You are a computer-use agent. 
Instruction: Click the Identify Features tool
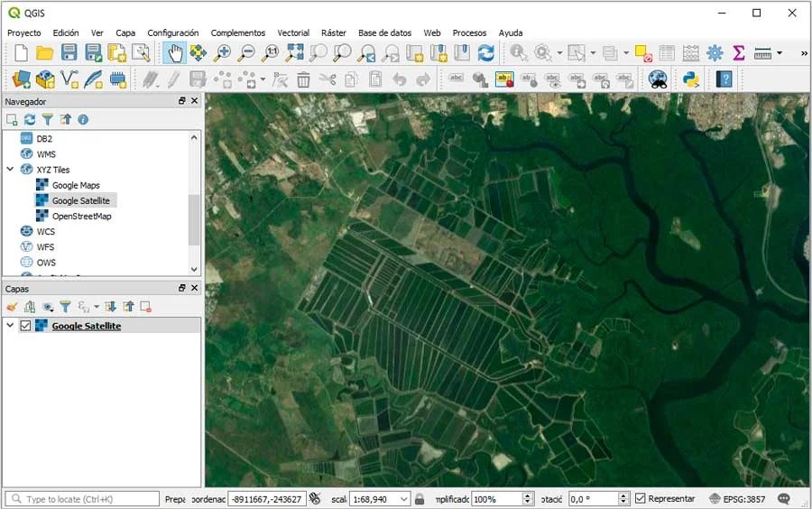519,53
